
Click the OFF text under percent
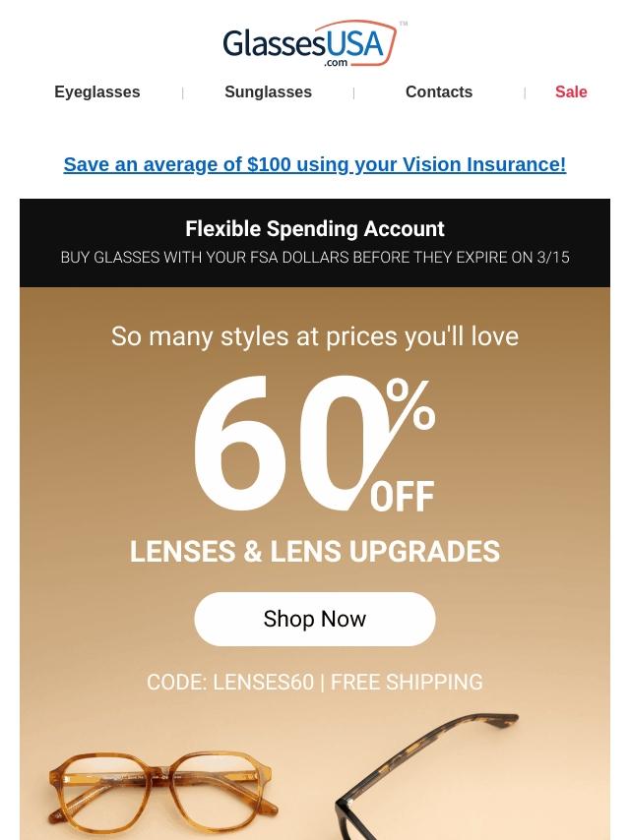[403, 497]
